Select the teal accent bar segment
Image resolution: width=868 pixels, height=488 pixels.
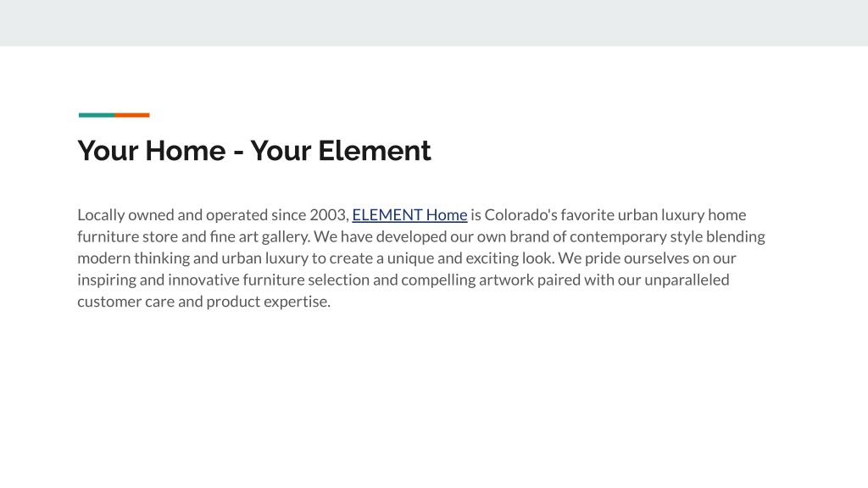pos(97,115)
